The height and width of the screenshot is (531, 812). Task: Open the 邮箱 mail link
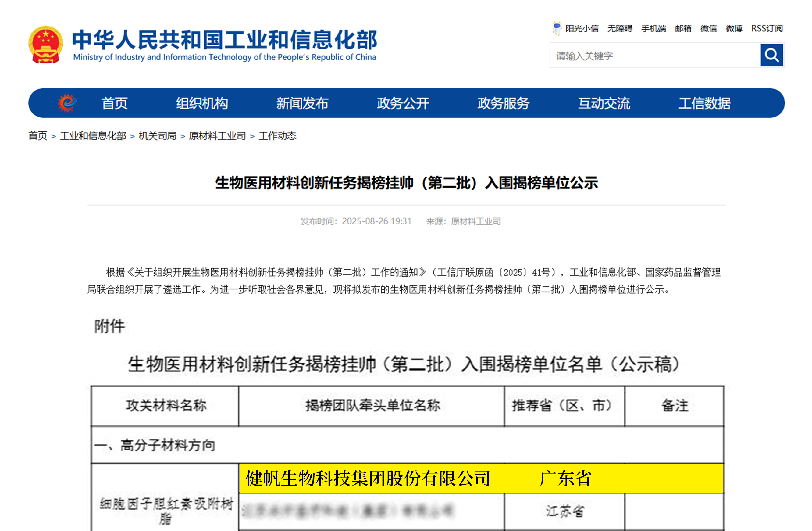[683, 28]
